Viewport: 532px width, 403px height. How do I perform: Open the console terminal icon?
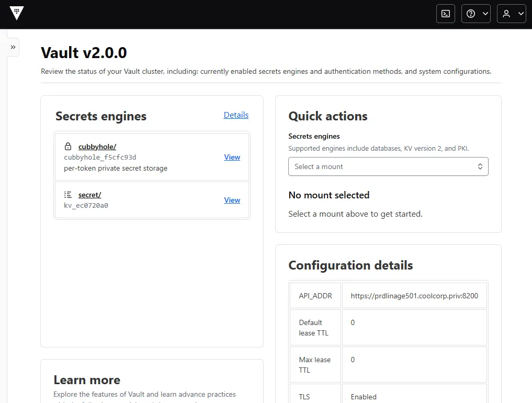tap(446, 14)
